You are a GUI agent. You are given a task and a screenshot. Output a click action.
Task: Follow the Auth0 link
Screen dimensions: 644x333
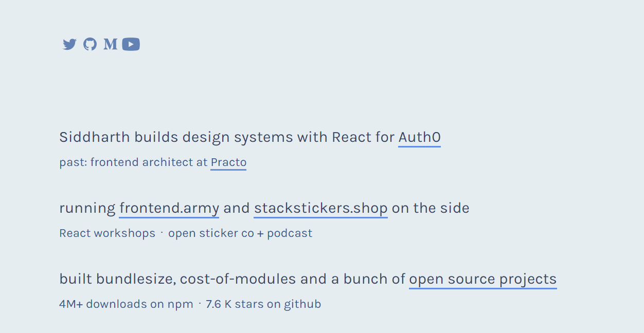419,137
